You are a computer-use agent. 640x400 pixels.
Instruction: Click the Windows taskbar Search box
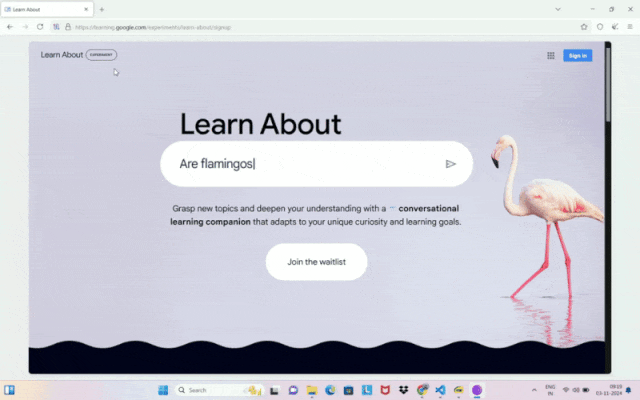pyautogui.click(x=208, y=390)
